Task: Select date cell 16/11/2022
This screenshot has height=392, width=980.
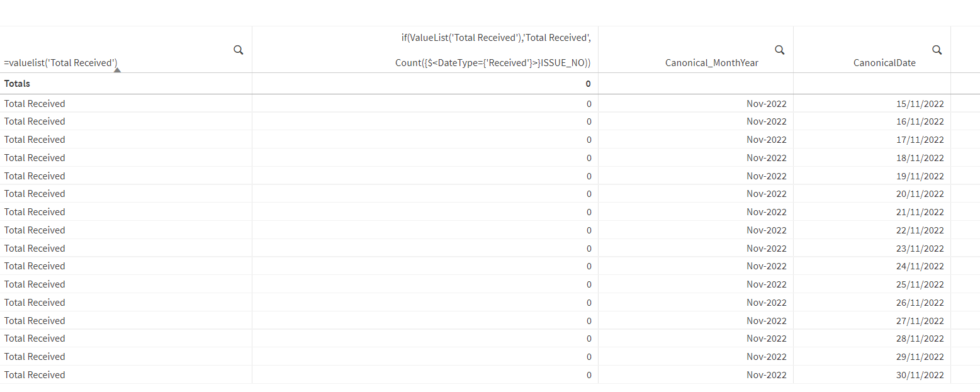Action: pos(920,121)
